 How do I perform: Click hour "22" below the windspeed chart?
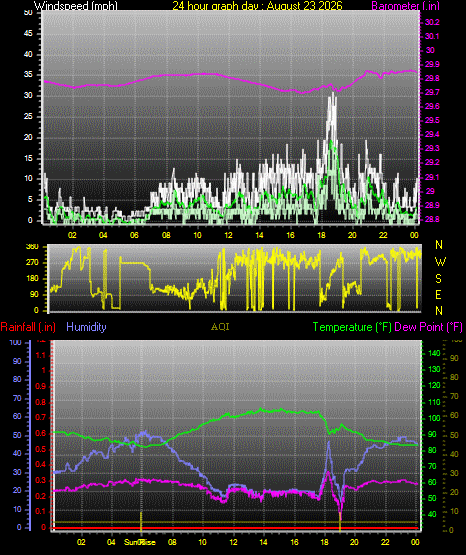[383, 235]
